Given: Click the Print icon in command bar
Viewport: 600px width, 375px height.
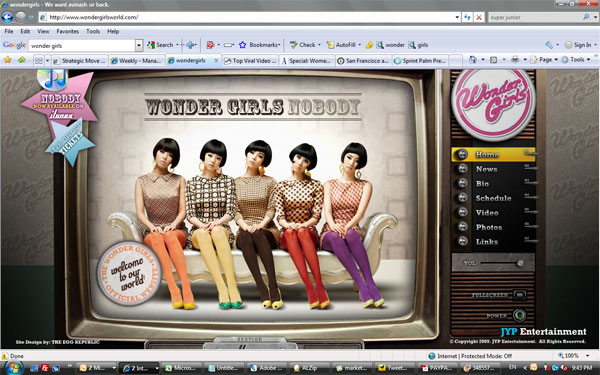Looking at the screenshot, I should (x=515, y=60).
